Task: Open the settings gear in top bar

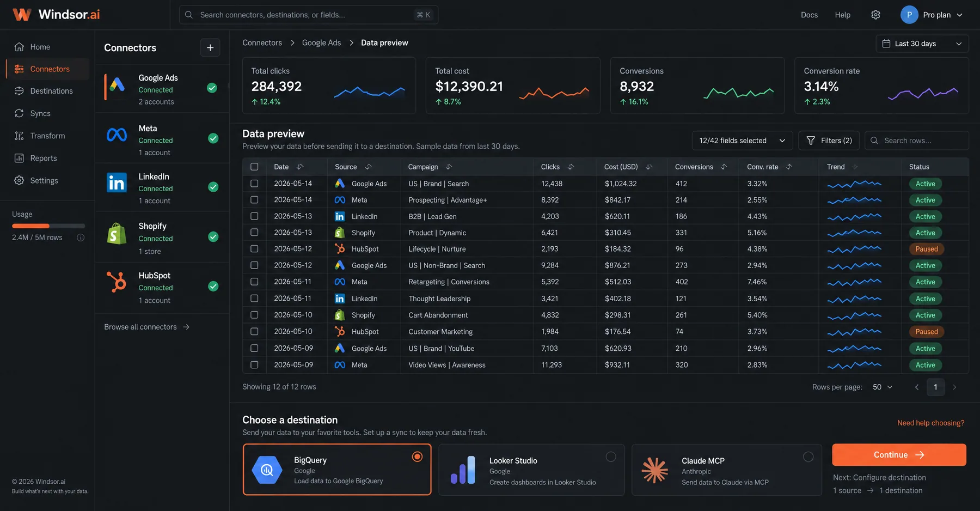Action: 875,15
